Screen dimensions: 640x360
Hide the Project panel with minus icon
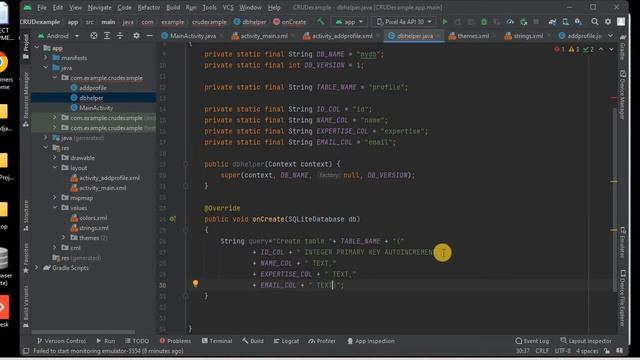tap(149, 36)
